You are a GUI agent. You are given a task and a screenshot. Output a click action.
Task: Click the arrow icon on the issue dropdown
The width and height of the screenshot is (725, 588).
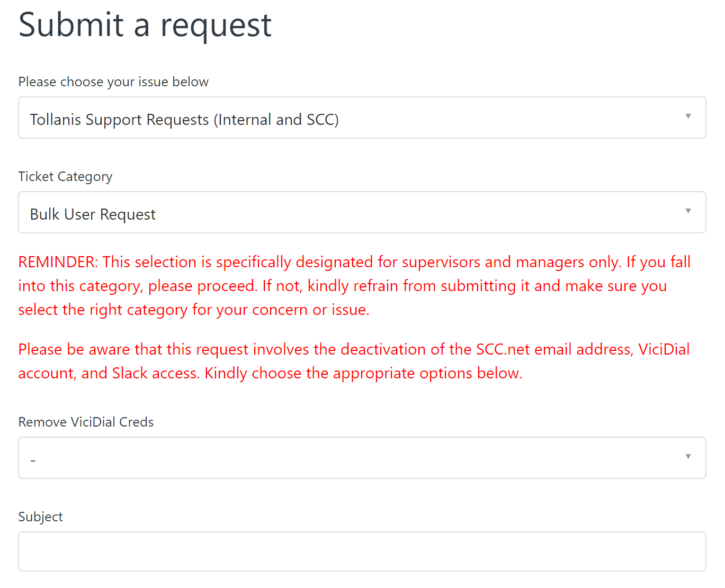pyautogui.click(x=688, y=116)
